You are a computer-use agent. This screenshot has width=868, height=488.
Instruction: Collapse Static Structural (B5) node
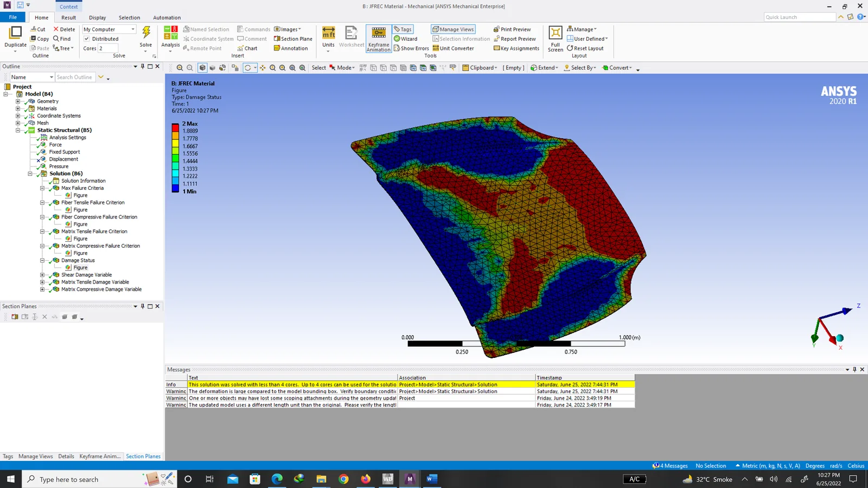(x=18, y=130)
